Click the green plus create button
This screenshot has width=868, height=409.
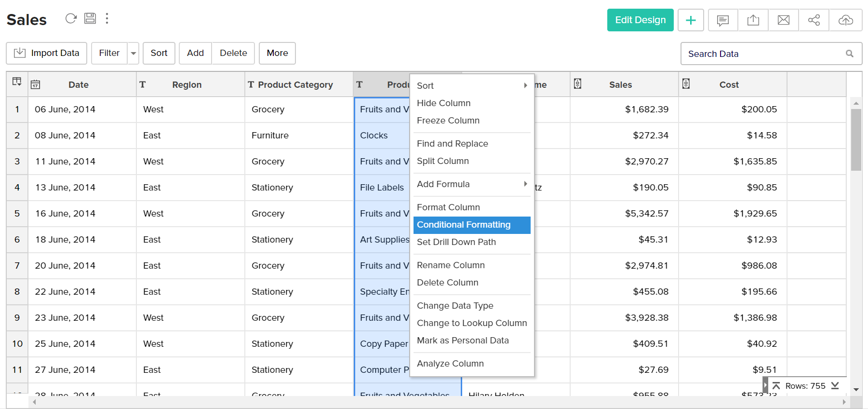coord(691,20)
